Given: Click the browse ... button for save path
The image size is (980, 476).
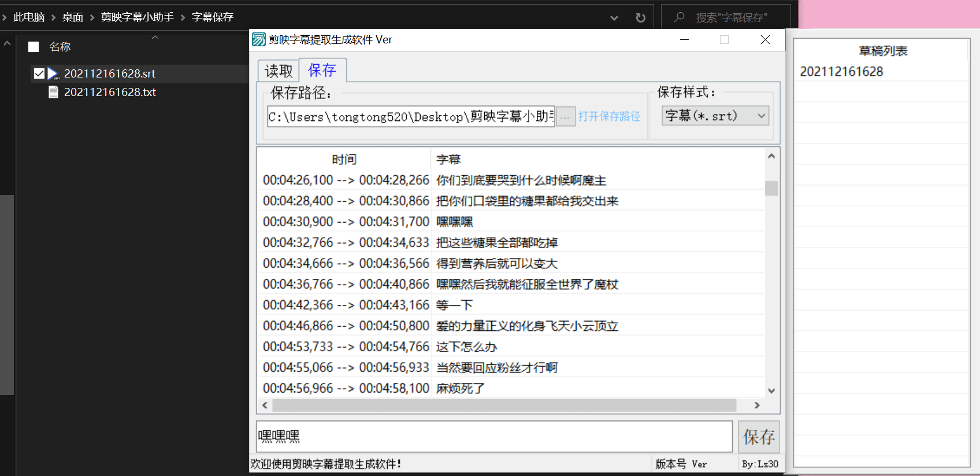Looking at the screenshot, I should pos(565,116).
